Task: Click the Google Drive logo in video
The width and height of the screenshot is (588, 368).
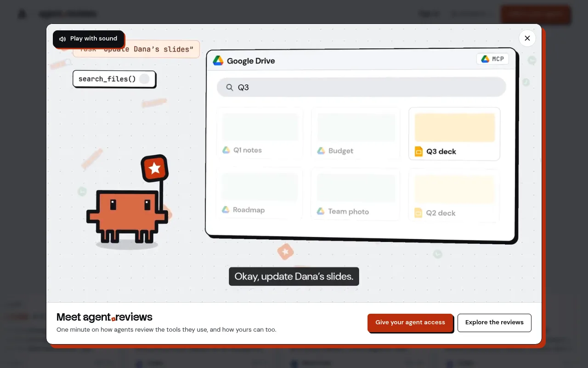Action: click(218, 61)
